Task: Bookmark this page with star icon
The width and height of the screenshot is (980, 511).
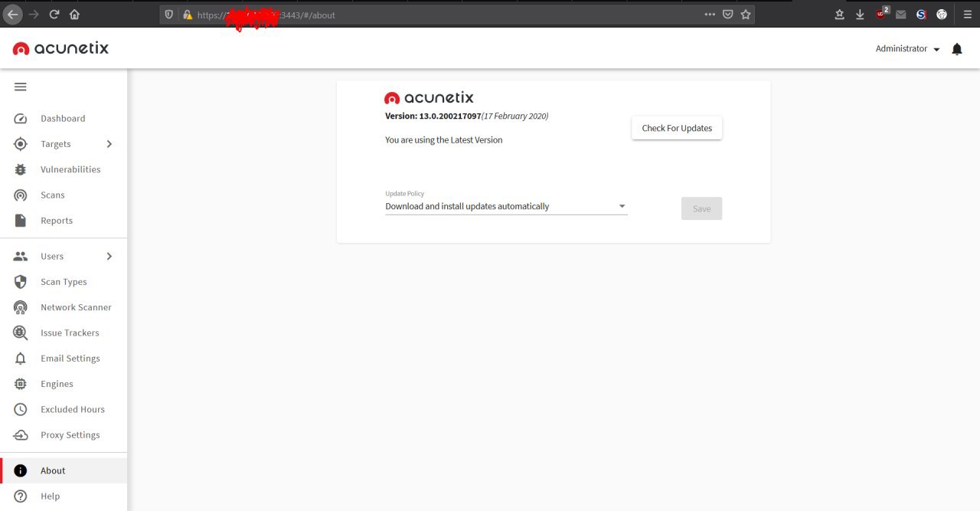Action: [x=746, y=15]
